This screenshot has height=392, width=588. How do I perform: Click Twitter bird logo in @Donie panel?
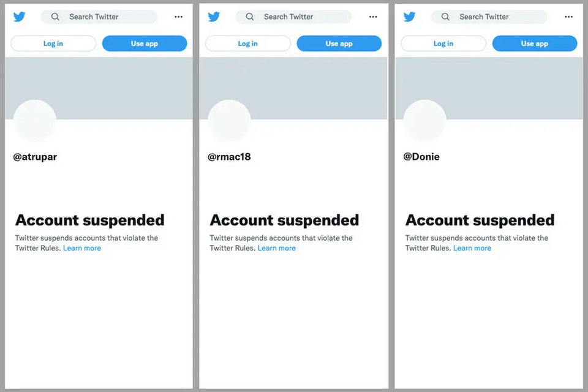(x=409, y=17)
